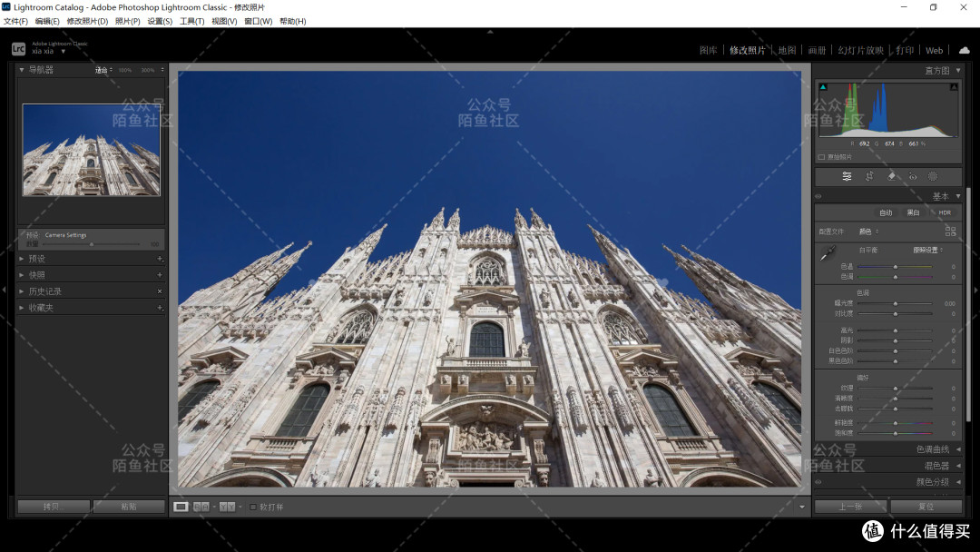Create snapshot with plus icon

[x=160, y=275]
